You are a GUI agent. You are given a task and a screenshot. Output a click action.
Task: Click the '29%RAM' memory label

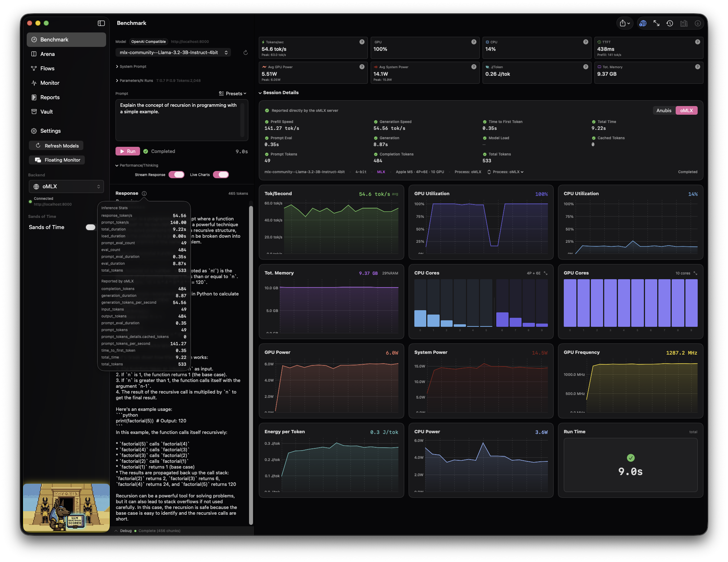[390, 273]
